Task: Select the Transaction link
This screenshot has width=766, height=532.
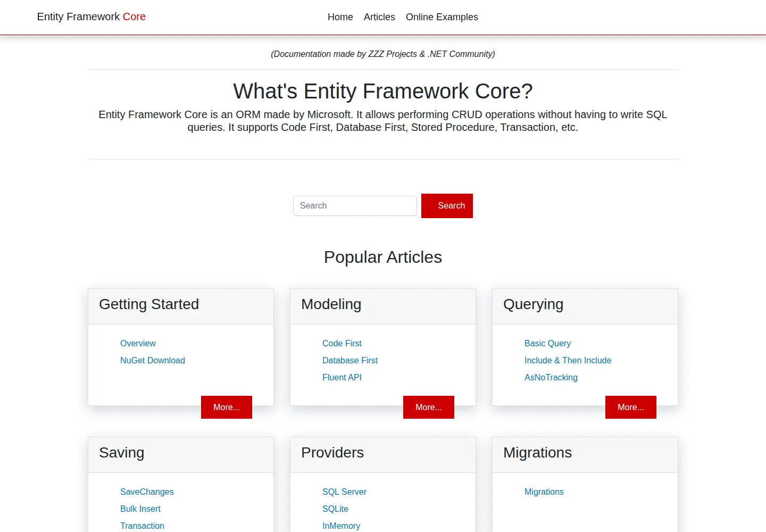Action: click(142, 526)
